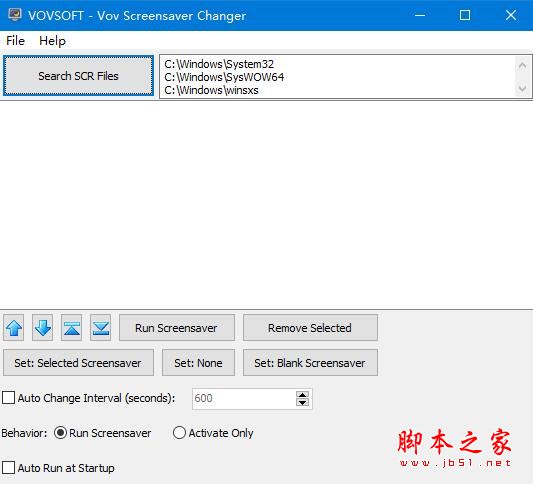Viewport: 533px width, 484px height.
Task: Click the C:\Windows\SysWOW64 path line
Action: 224,77
